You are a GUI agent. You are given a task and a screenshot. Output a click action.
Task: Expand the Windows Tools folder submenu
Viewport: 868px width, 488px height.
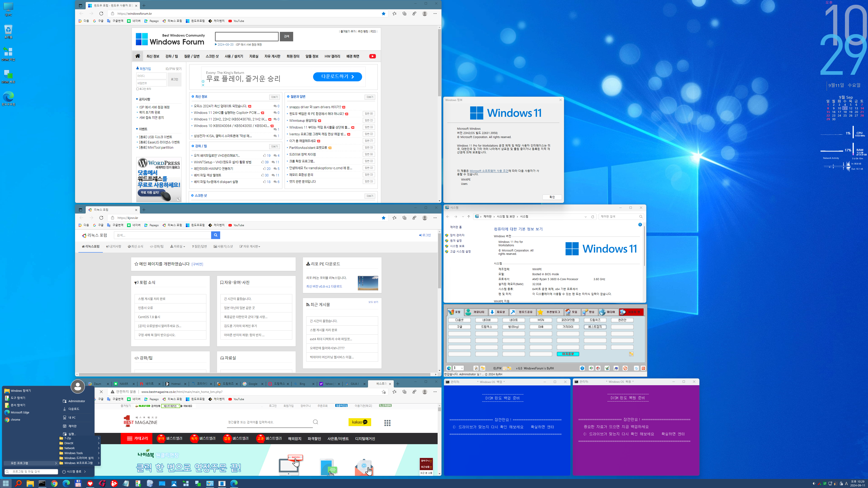[x=80, y=453]
